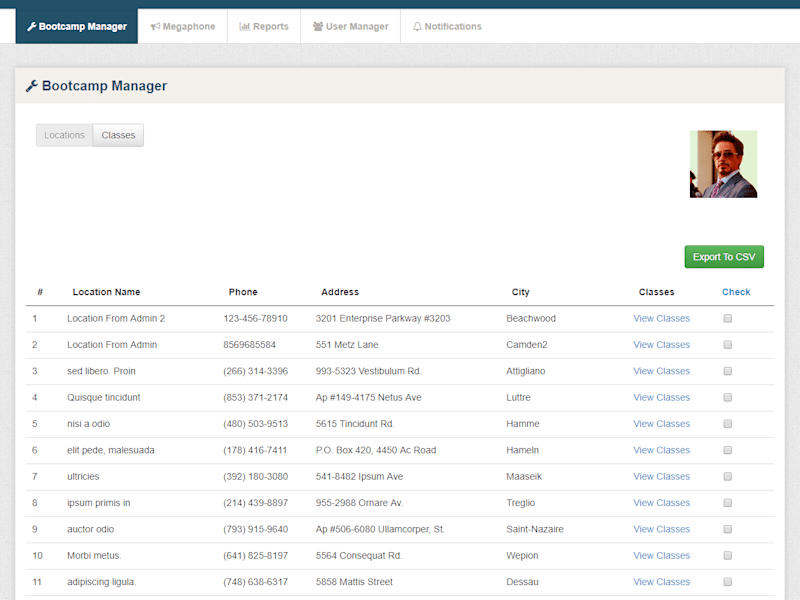
Task: Click the Notifications bell icon
Action: [x=417, y=27]
